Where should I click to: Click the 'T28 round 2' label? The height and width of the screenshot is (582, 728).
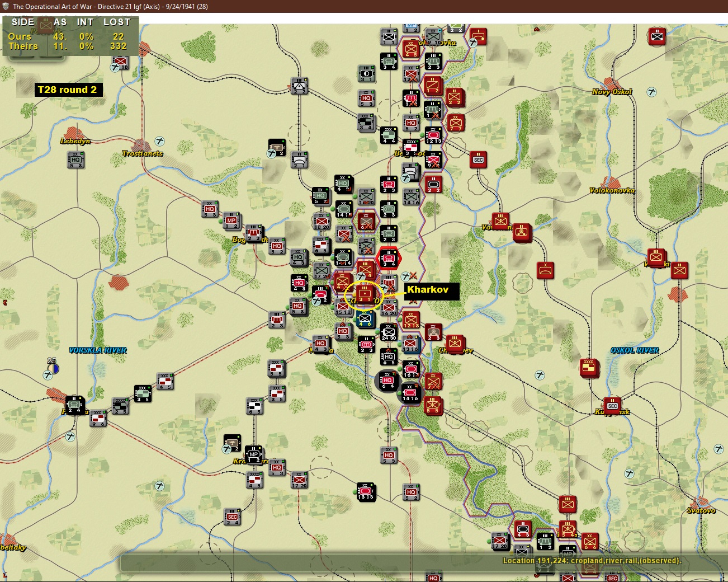(x=68, y=90)
